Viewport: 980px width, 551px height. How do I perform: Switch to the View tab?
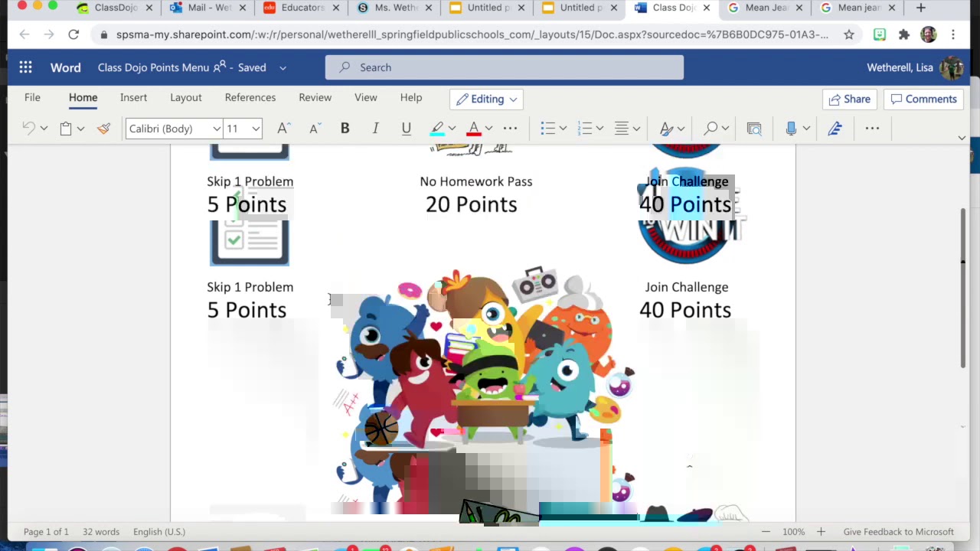(366, 97)
